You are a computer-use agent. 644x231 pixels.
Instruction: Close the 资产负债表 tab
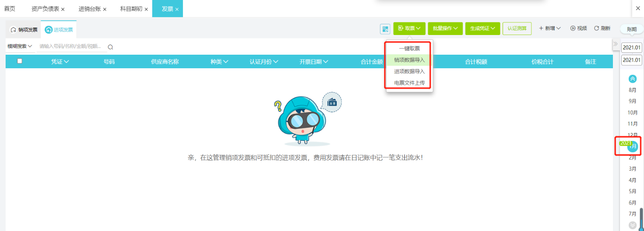coord(63,9)
